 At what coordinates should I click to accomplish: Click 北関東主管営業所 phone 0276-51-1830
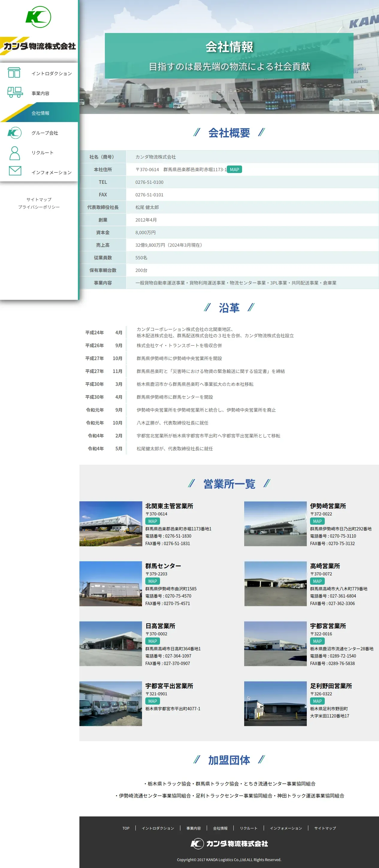tap(168, 536)
